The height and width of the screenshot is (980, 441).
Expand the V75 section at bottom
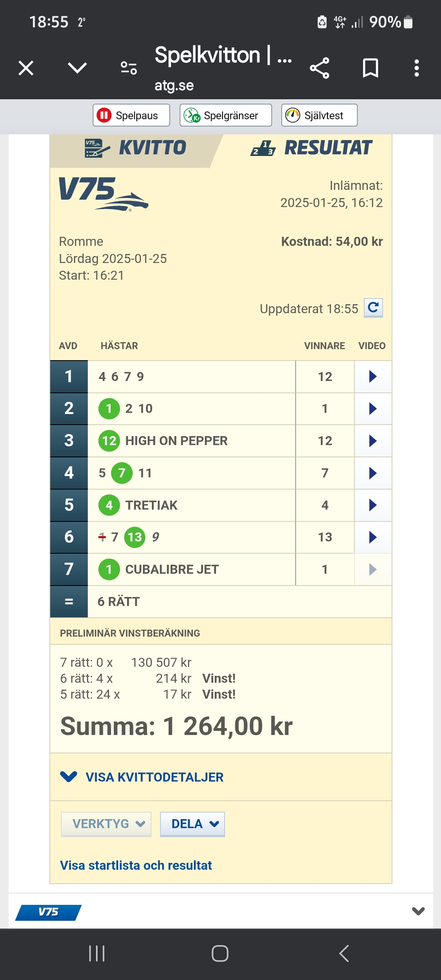(418, 911)
